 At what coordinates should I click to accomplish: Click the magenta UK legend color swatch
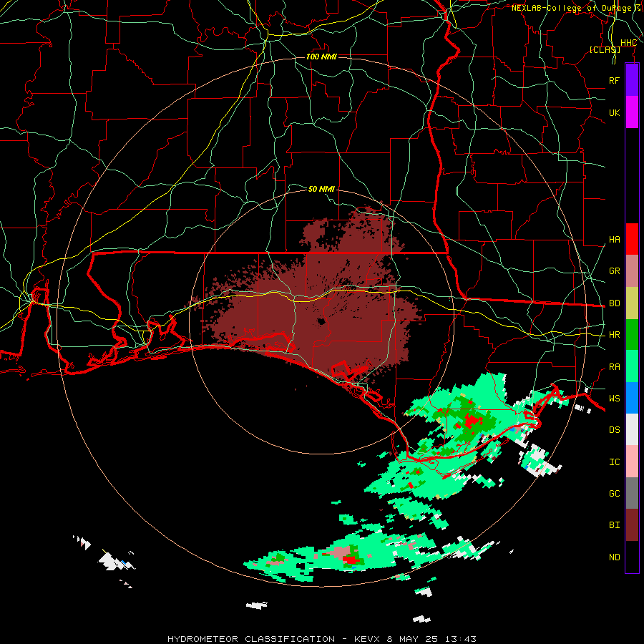click(632, 112)
